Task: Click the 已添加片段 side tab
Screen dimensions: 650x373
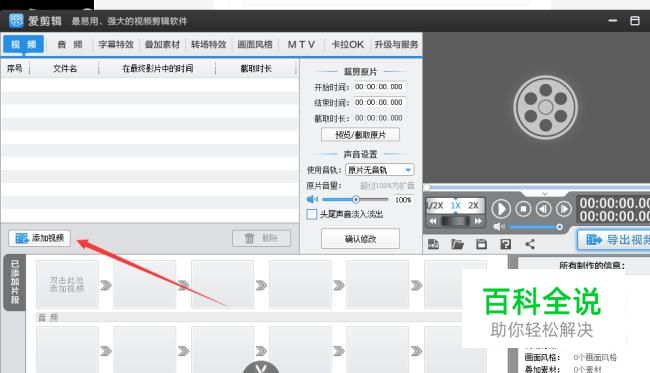Action: point(15,282)
